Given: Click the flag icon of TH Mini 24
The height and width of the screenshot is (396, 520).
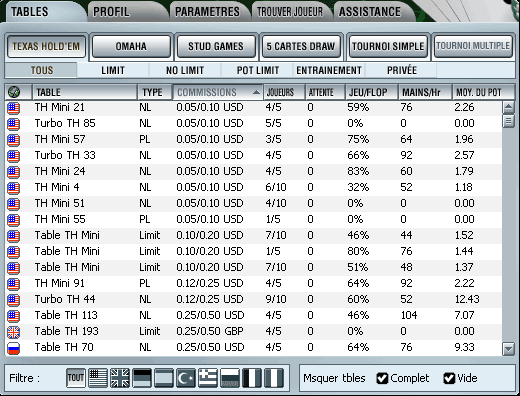Looking at the screenshot, I should click(x=13, y=172).
